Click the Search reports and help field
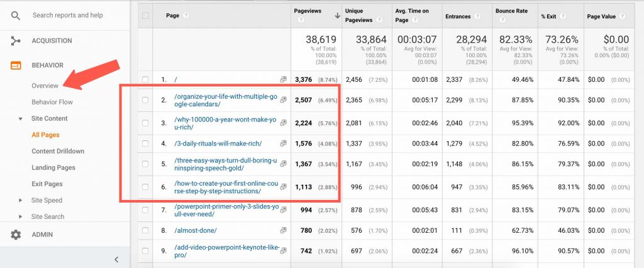This screenshot has height=268, width=644. pyautogui.click(x=69, y=14)
